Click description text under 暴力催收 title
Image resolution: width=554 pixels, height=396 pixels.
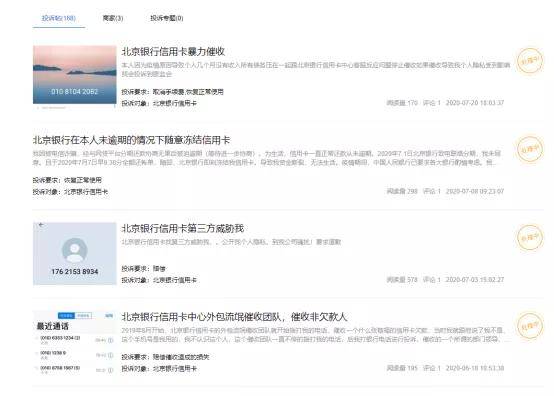pyautogui.click(x=316, y=69)
